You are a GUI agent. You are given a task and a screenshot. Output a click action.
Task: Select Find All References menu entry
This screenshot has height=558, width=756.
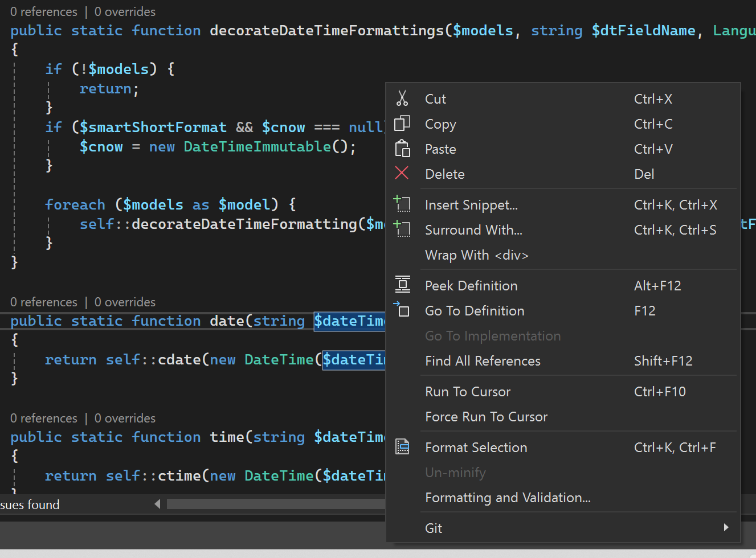[x=482, y=361]
